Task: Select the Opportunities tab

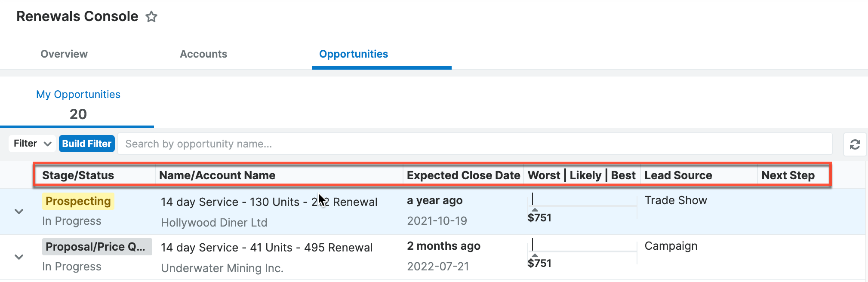Action: [354, 54]
